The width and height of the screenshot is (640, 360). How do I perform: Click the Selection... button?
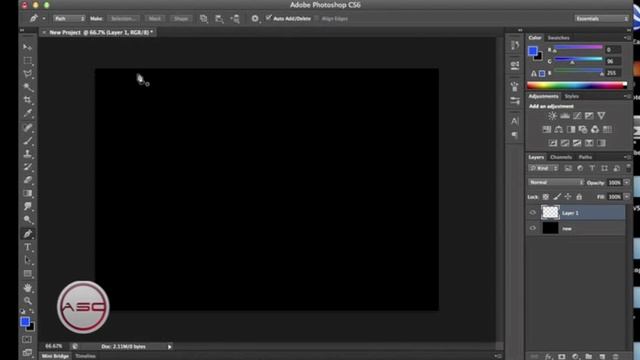tap(124, 19)
